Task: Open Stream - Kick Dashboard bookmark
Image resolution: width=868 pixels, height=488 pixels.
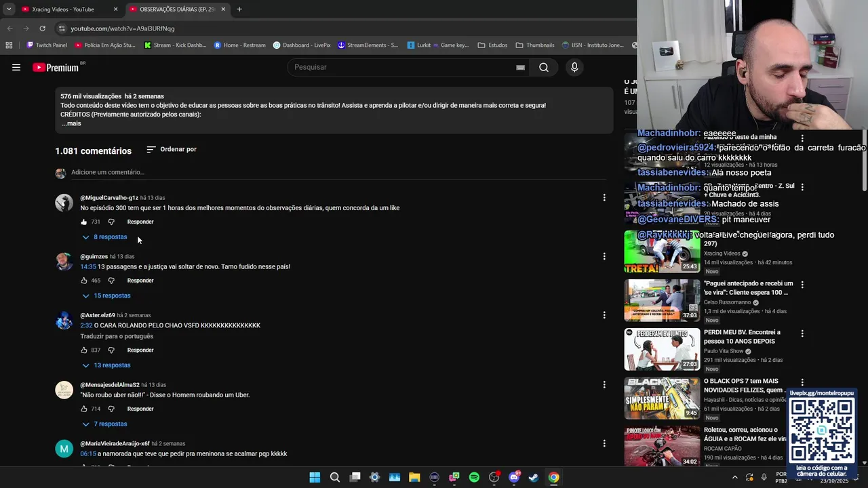Action: coord(175,45)
